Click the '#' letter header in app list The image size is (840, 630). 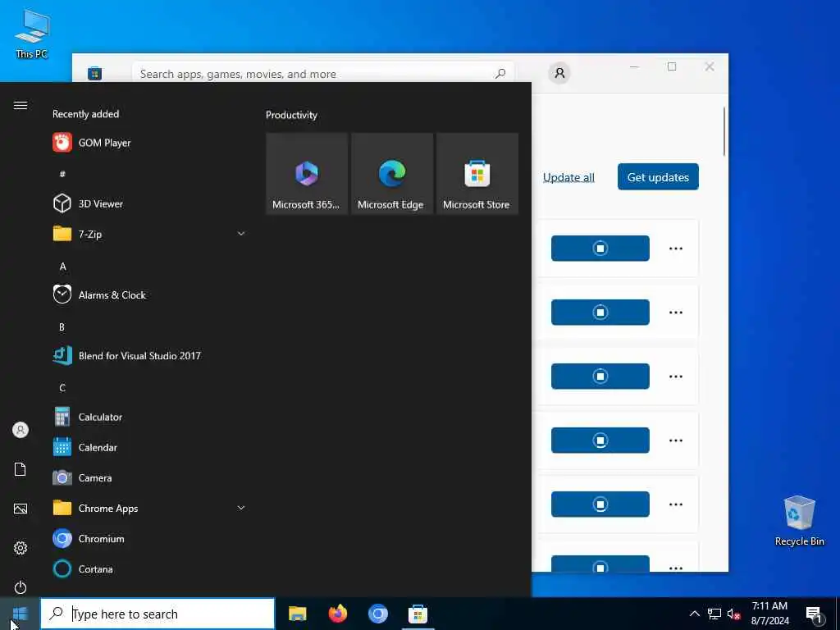[62, 174]
